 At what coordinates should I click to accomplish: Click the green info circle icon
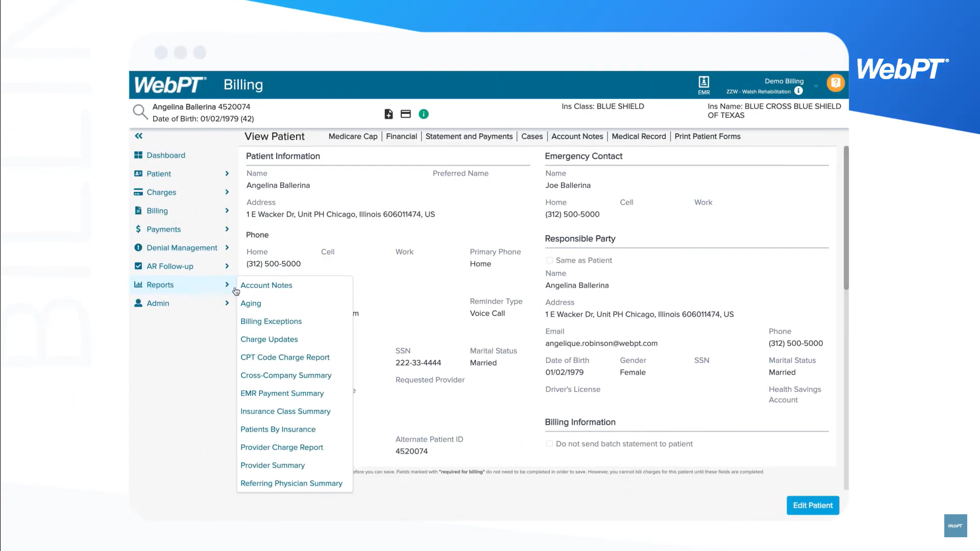click(424, 114)
